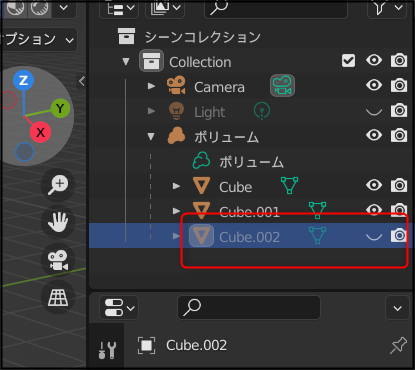Click the green ボリューム volume data icon
Screen dimensions: 415x370
tap(201, 161)
